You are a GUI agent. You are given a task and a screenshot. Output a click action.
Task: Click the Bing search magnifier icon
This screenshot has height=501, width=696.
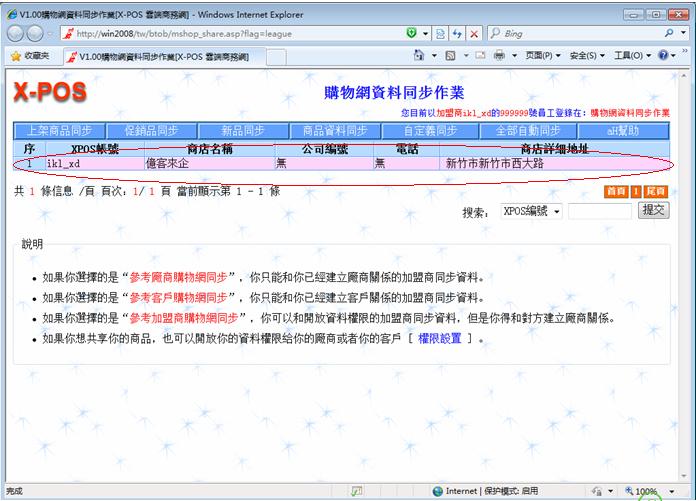[x=668, y=33]
